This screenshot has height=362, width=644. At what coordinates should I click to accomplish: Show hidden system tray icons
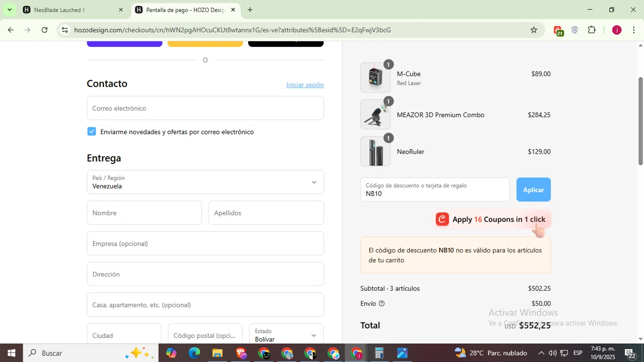541,353
